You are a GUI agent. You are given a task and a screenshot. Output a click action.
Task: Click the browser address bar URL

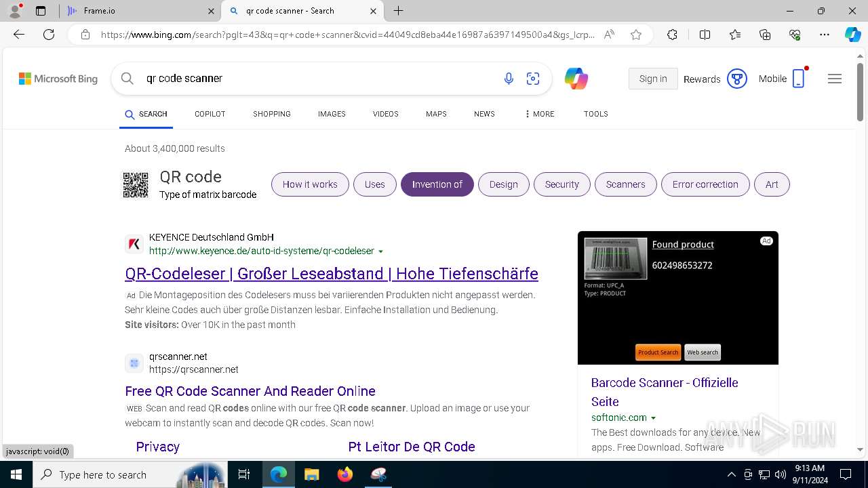(348, 35)
